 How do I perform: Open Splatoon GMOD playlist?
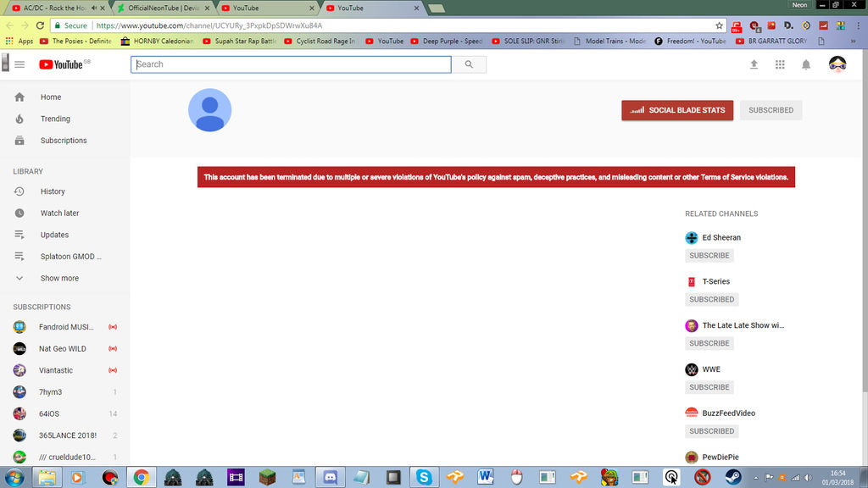(x=64, y=256)
